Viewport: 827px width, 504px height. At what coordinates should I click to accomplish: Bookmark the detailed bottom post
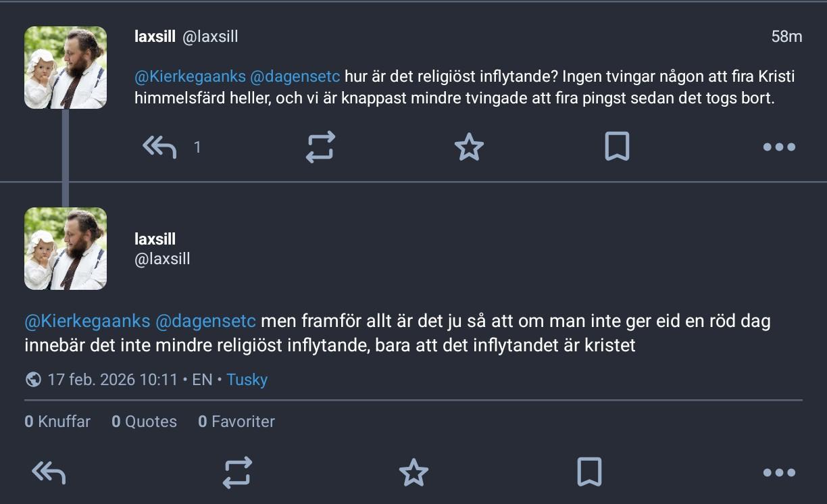pyautogui.click(x=589, y=473)
